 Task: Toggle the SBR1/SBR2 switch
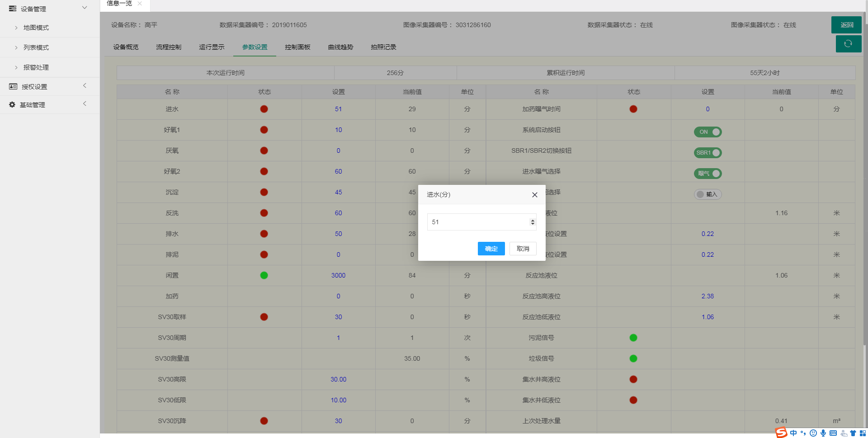point(708,153)
